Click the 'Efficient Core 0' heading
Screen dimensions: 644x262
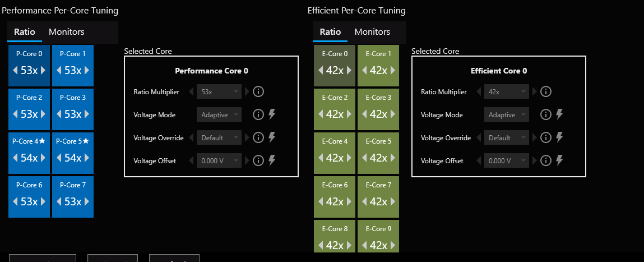pyautogui.click(x=499, y=71)
